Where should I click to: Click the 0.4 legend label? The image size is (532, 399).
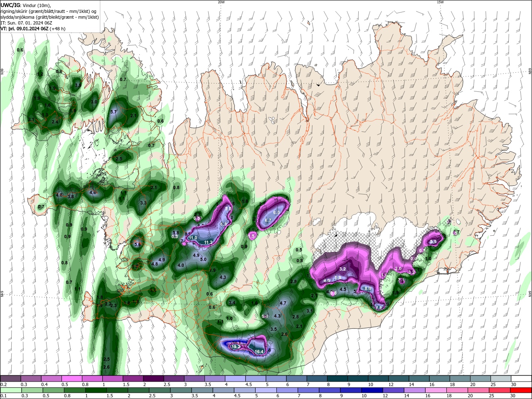tap(45, 384)
